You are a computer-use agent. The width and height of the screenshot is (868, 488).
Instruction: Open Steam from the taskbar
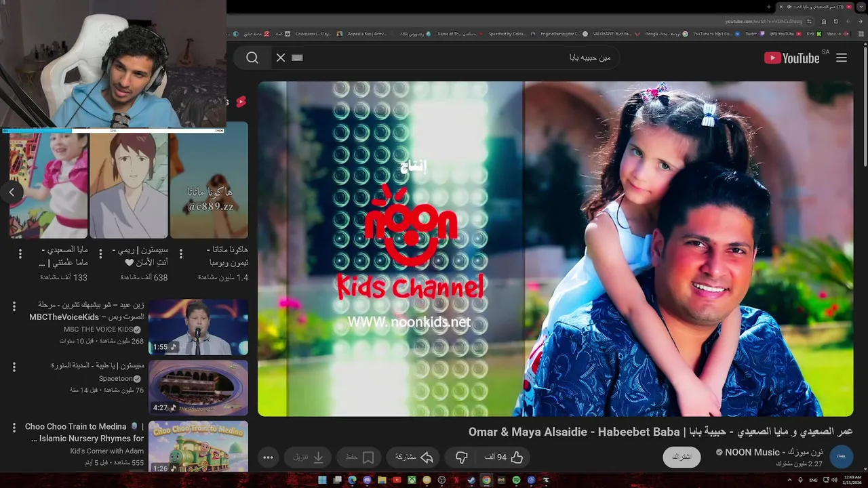(x=471, y=480)
